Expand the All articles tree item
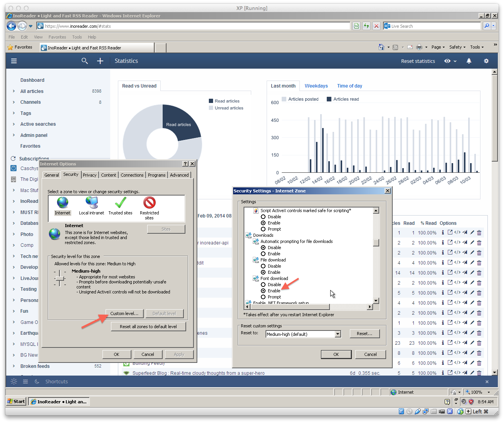This screenshot has width=504, height=423. click(x=14, y=91)
